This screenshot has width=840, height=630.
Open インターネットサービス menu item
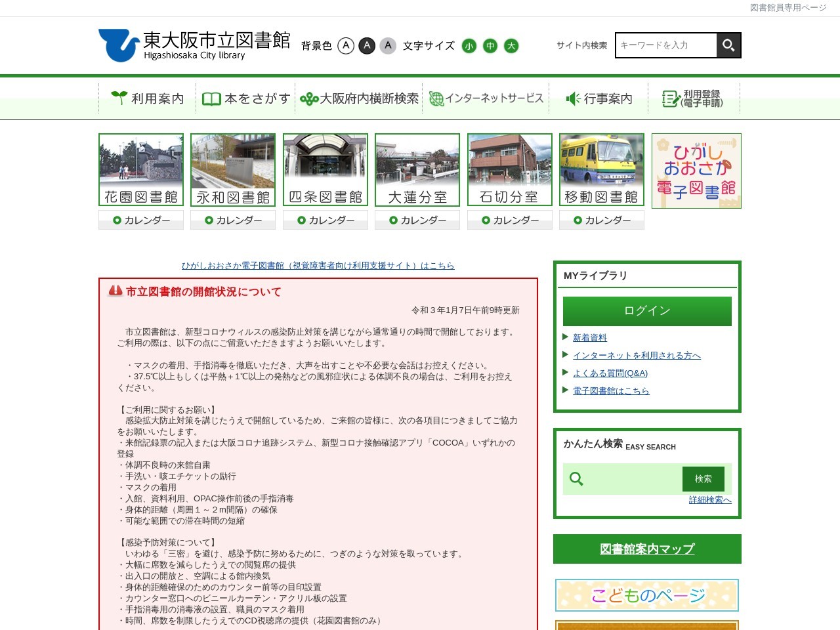[x=486, y=98]
